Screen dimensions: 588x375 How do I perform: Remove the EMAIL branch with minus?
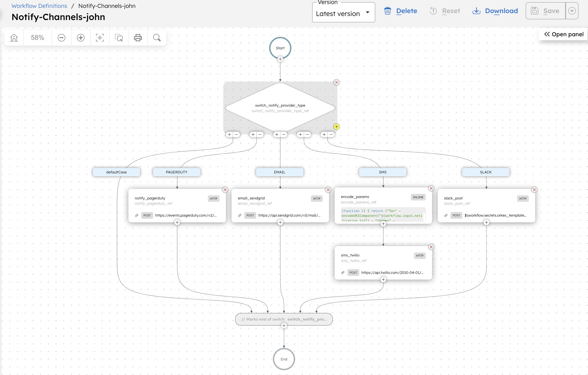coord(284,135)
